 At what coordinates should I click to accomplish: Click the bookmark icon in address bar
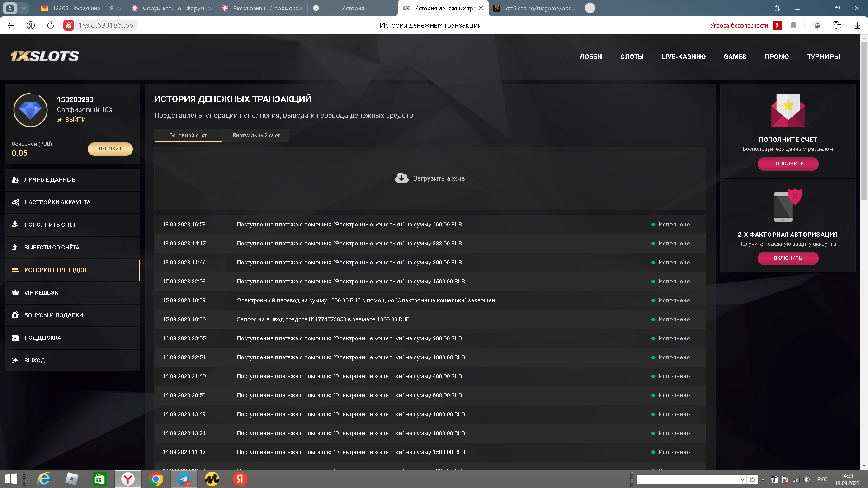coord(793,25)
